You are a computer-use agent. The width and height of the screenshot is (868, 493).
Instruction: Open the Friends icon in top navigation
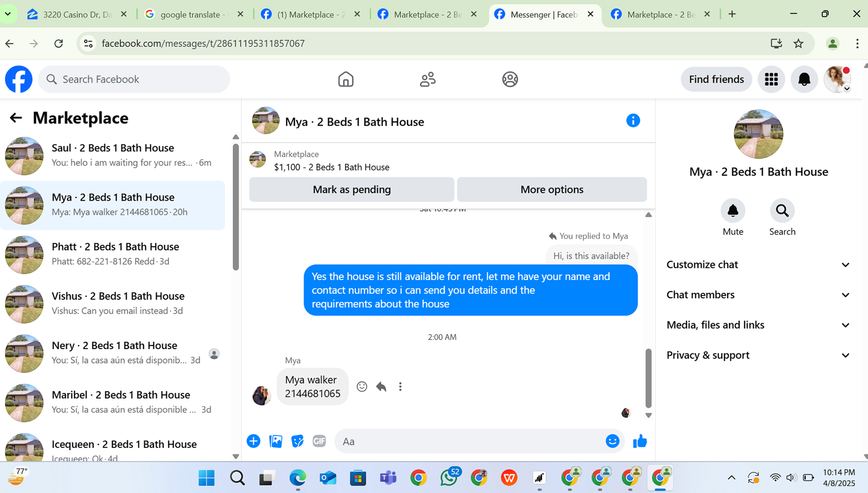coord(427,79)
